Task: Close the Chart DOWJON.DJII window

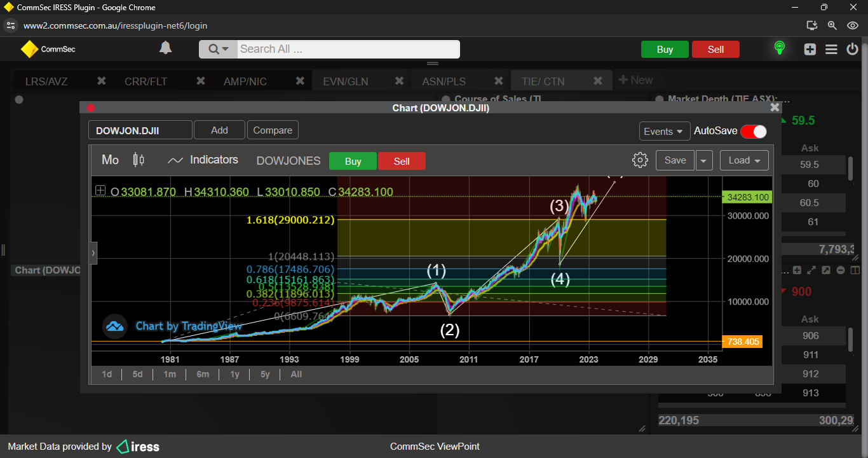Action: click(x=775, y=108)
